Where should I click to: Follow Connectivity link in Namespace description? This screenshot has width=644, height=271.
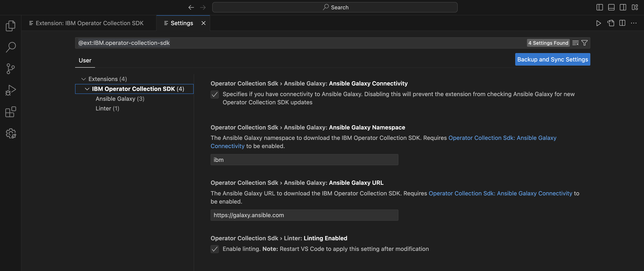click(383, 142)
